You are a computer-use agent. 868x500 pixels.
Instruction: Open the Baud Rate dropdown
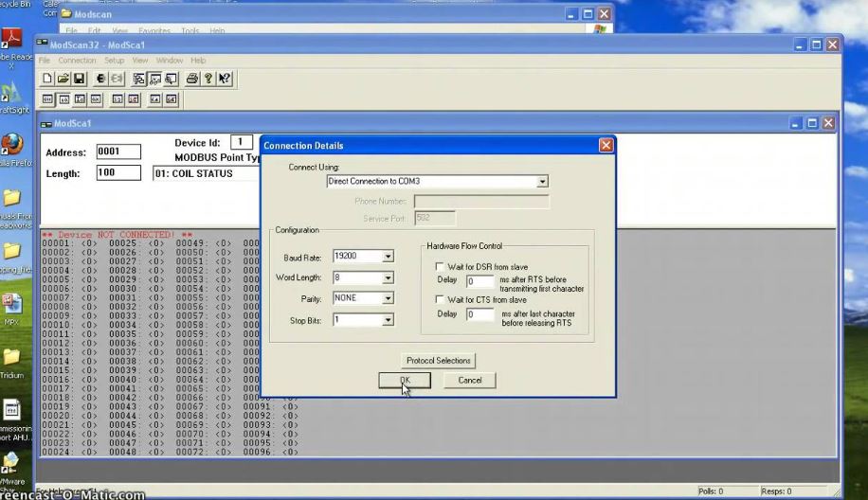tap(389, 256)
